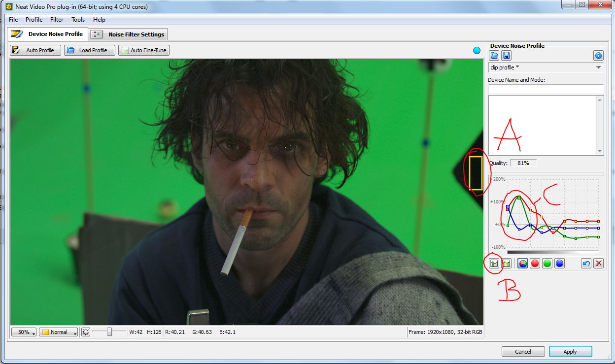Open a saved device noise profile
Image resolution: width=615 pixels, height=364 pixels.
(494, 56)
